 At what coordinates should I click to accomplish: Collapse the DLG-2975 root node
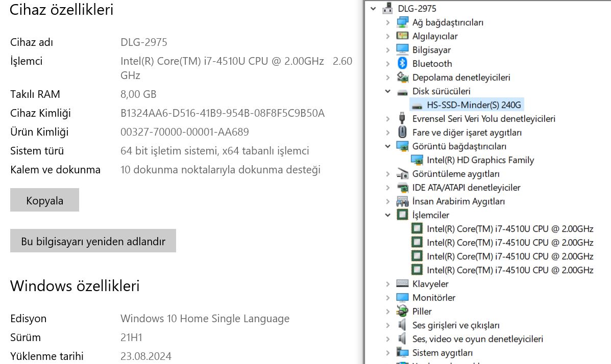point(373,8)
